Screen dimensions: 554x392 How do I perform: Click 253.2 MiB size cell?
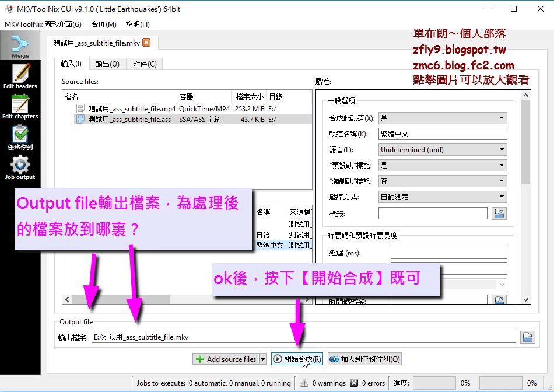coord(250,108)
